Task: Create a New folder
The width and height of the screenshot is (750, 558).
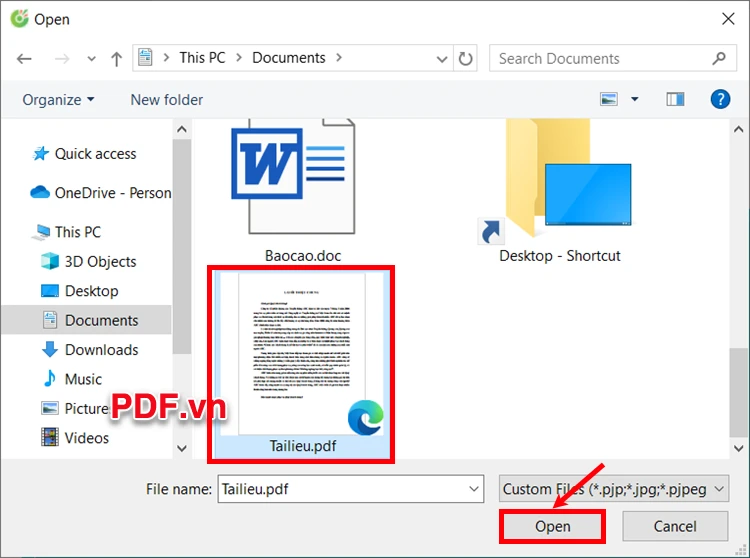Action: click(166, 100)
